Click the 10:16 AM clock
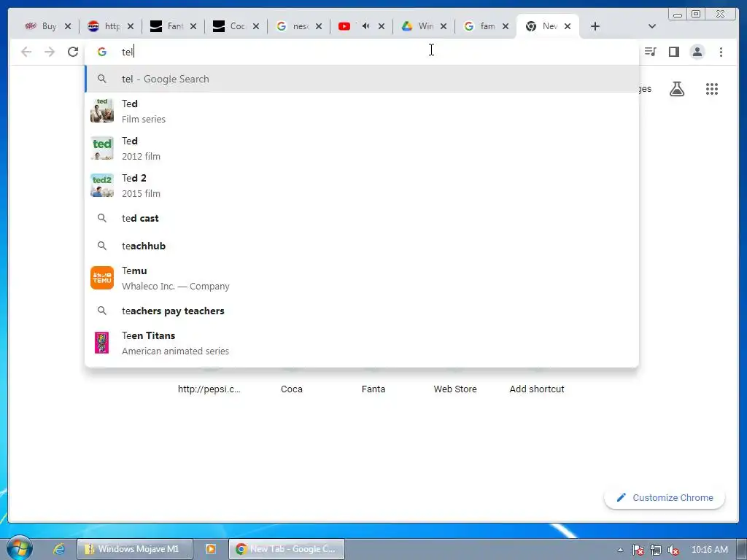 [709, 550]
